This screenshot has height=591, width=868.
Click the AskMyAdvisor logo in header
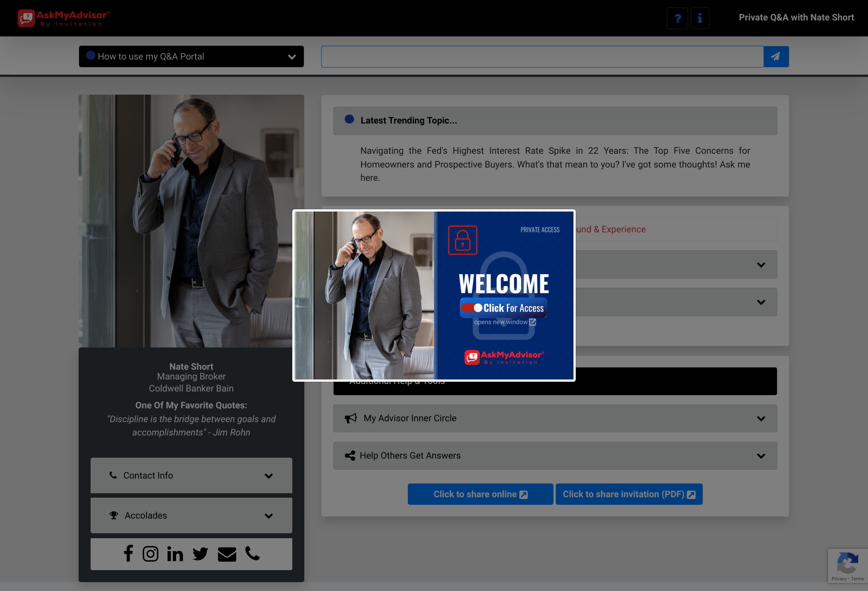pyautogui.click(x=64, y=18)
